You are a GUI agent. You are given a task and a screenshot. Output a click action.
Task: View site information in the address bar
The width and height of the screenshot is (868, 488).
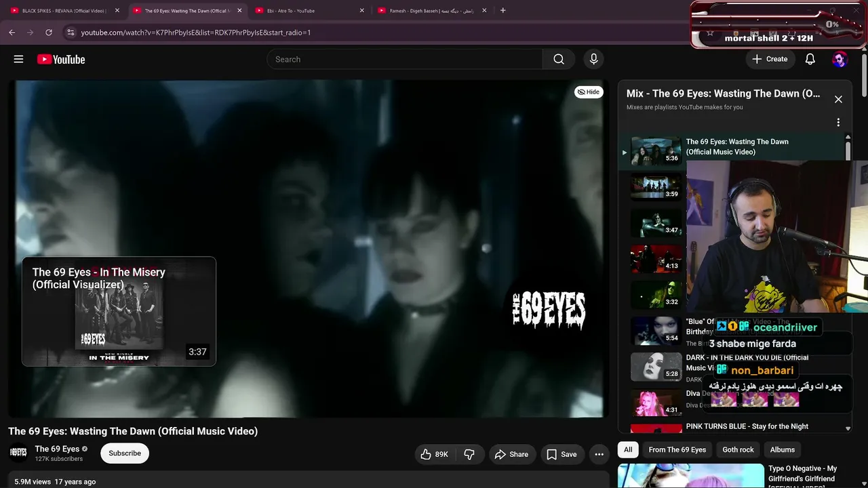click(x=70, y=32)
